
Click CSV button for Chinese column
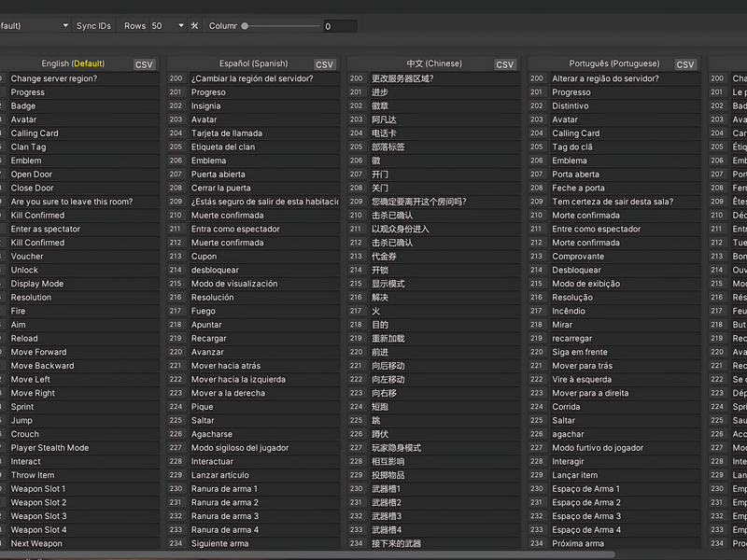point(504,64)
